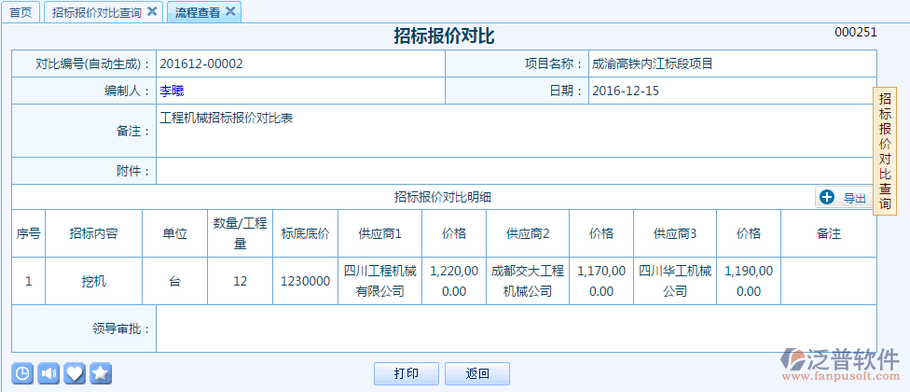This screenshot has width=910, height=392.
Task: Select the 挖机 row content cell
Action: pyautogui.click(x=93, y=281)
